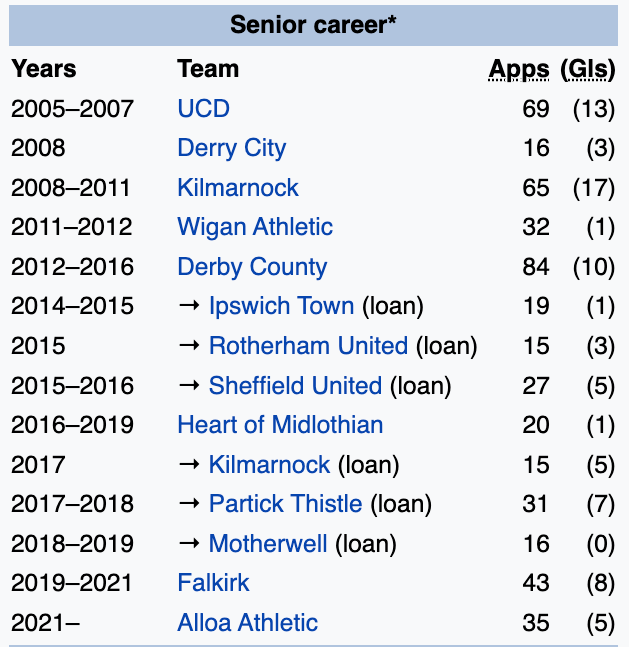Click the Senior career section header

pos(314,24)
